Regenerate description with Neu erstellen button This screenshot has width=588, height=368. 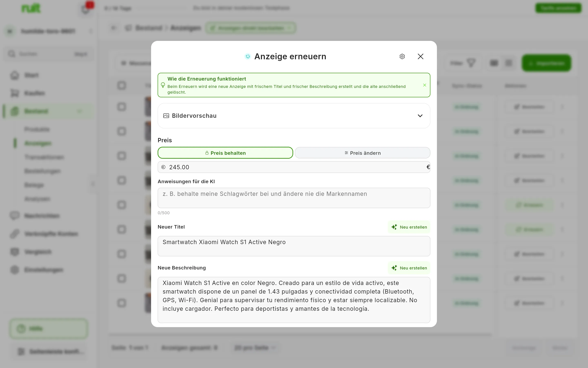point(409,268)
